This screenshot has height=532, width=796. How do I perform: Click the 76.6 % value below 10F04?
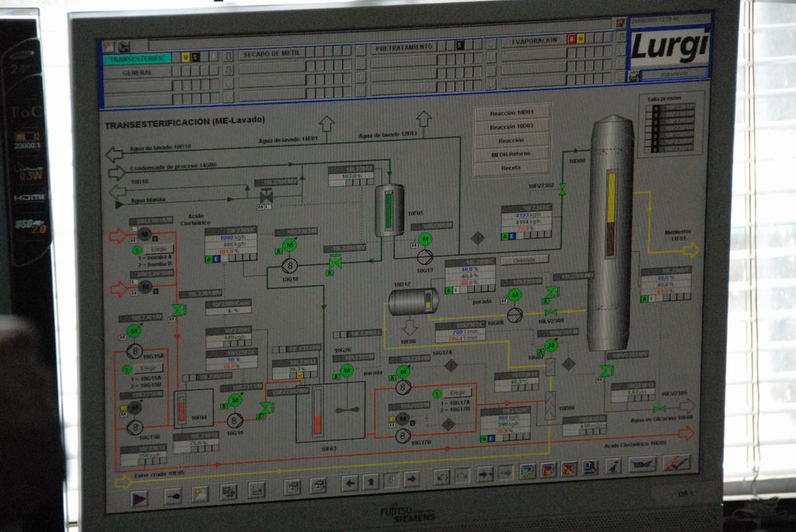coord(197,442)
